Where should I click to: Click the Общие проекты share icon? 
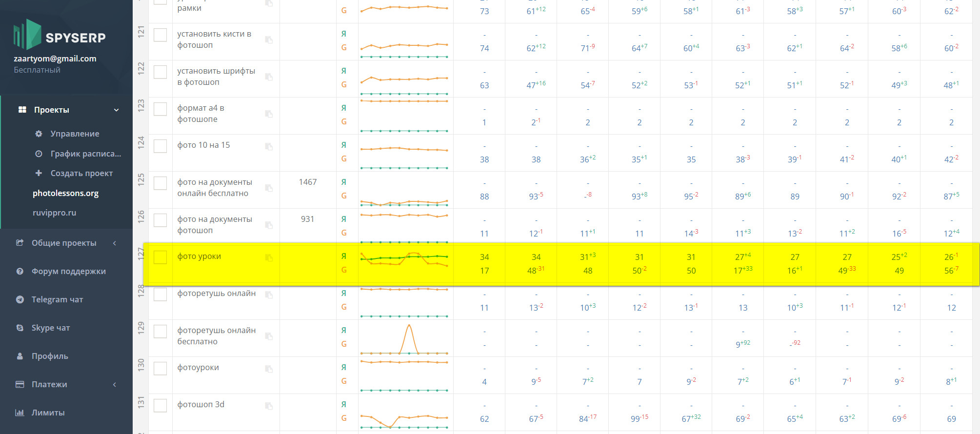pyautogui.click(x=20, y=243)
